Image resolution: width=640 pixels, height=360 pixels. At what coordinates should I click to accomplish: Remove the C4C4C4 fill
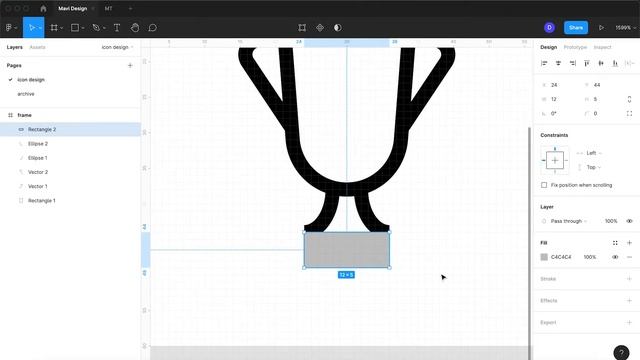[629, 257]
